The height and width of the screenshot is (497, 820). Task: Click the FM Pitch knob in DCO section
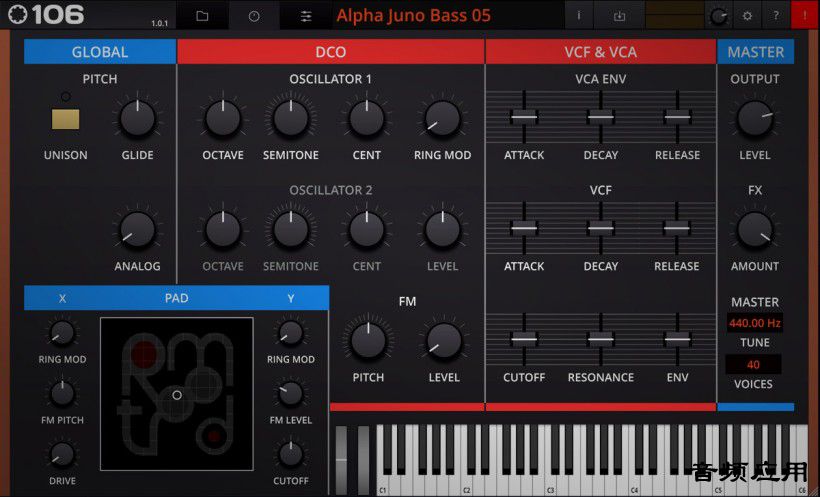point(368,341)
